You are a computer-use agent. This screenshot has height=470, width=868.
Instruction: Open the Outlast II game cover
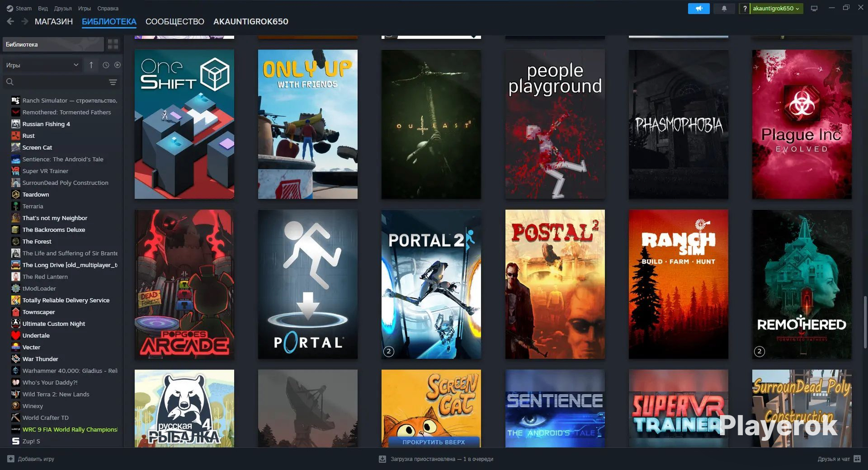[x=431, y=124]
